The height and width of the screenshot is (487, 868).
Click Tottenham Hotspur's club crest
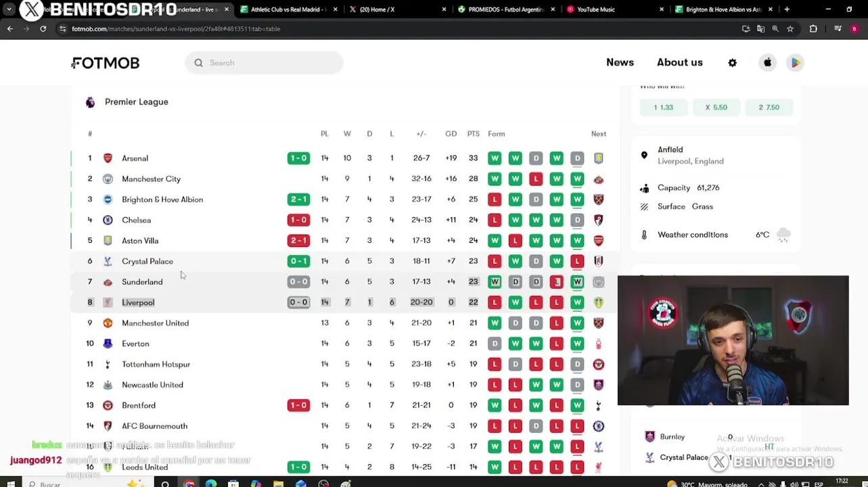[x=108, y=365]
